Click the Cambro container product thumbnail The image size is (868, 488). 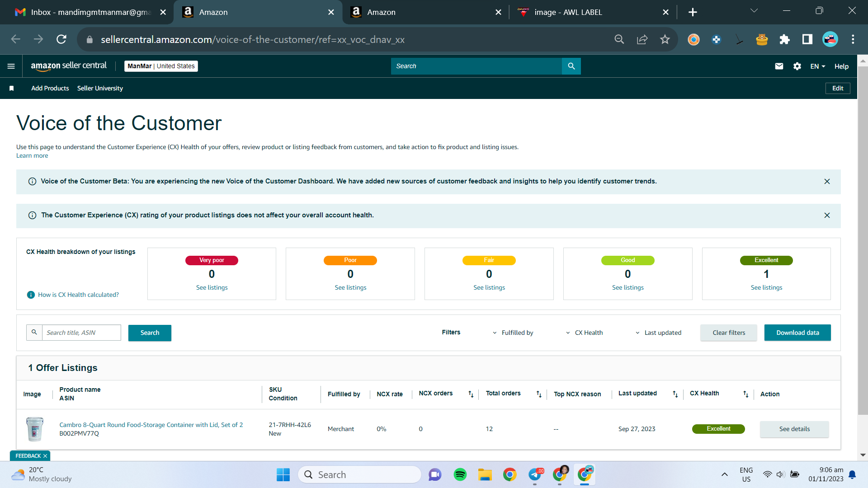(35, 429)
